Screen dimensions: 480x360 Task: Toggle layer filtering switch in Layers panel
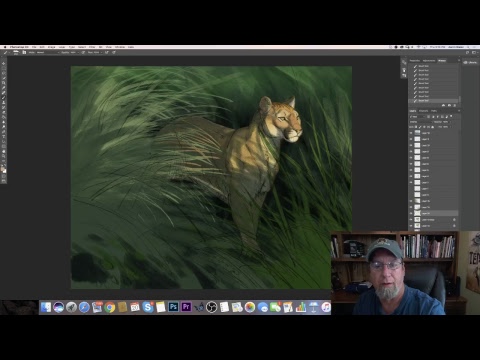tap(451, 116)
